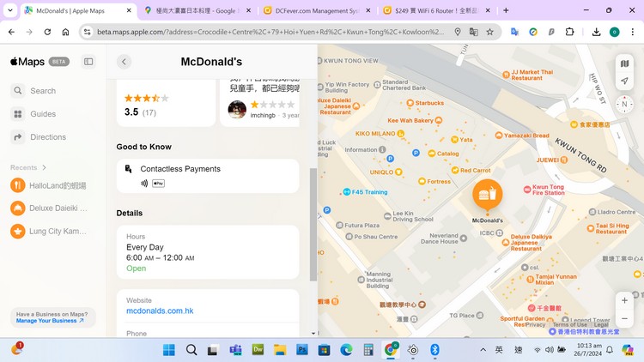Image resolution: width=644 pixels, height=362 pixels.
Task: Click the browser back arrow
Action: point(11,32)
